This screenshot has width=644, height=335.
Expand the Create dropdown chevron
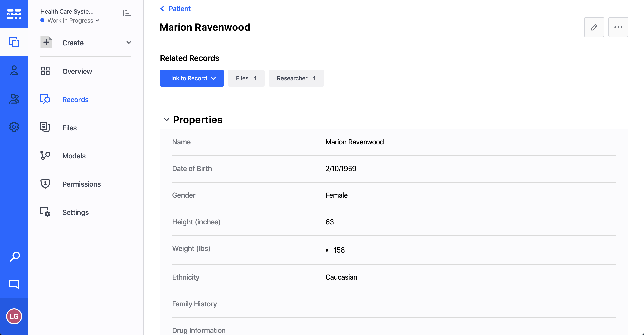pos(129,43)
